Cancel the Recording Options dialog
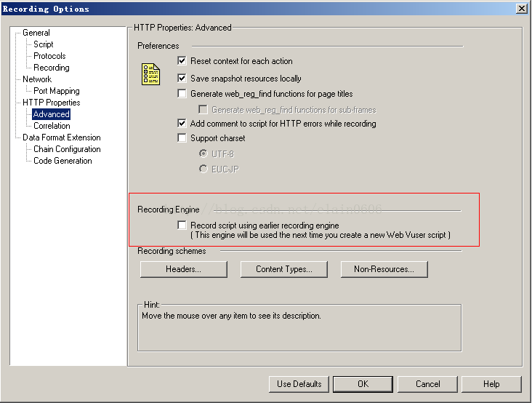The width and height of the screenshot is (532, 403). [427, 384]
